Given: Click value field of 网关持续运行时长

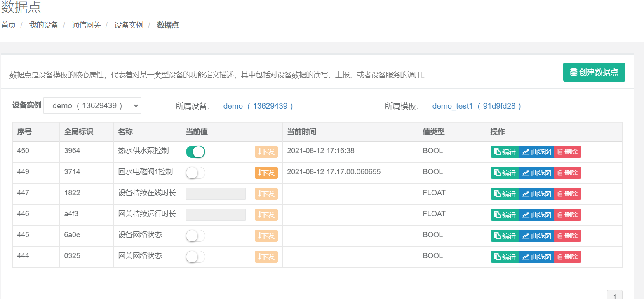Looking at the screenshot, I should 216,215.
